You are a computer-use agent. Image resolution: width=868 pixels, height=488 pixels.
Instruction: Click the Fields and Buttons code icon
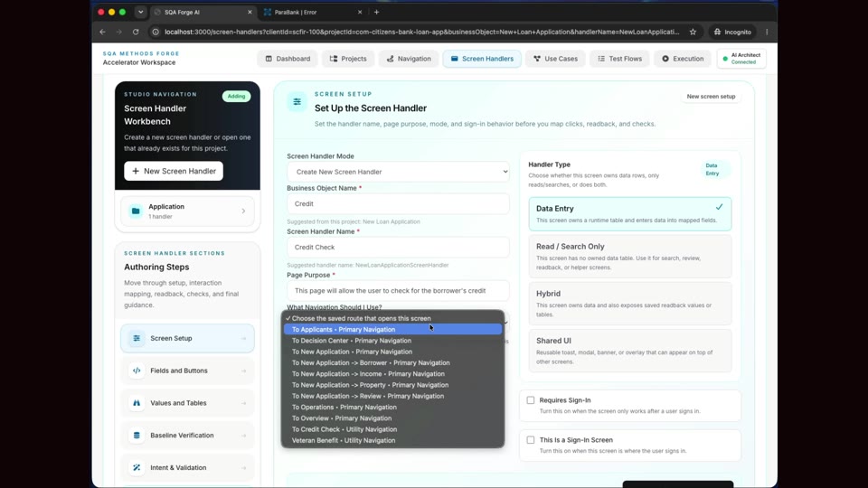coord(137,371)
